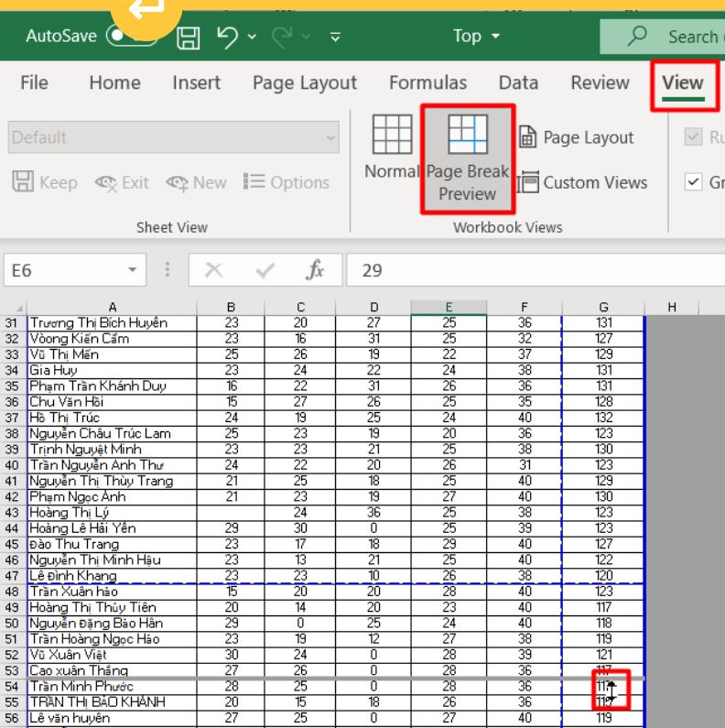
Task: Toggle the Ruler checkbox
Action: point(696,137)
